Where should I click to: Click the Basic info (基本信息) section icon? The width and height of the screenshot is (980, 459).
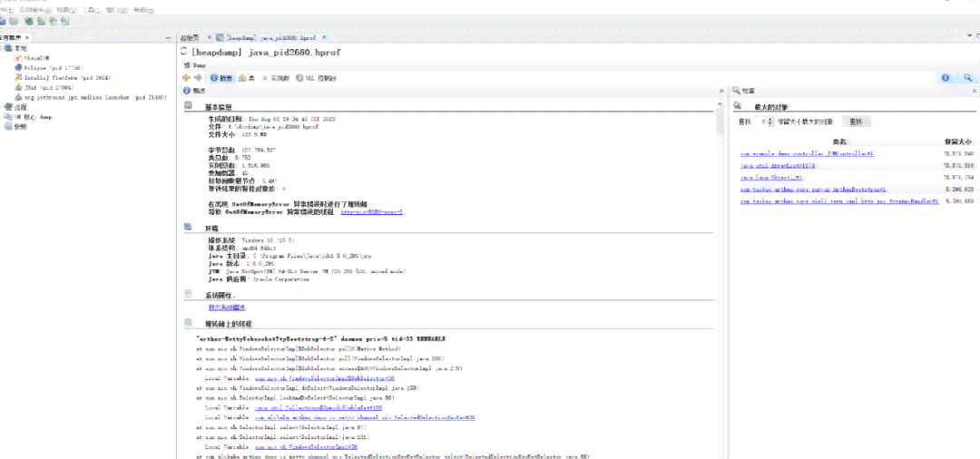click(x=188, y=106)
